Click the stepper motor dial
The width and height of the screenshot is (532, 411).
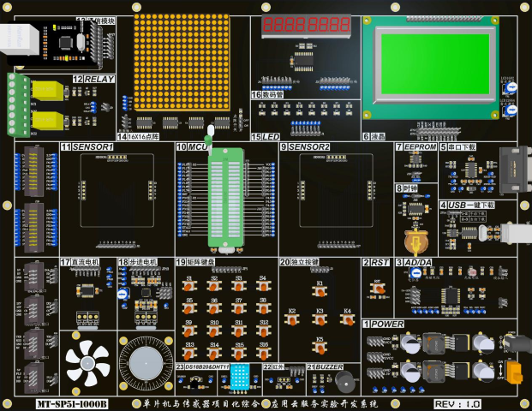pyautogui.click(x=144, y=361)
